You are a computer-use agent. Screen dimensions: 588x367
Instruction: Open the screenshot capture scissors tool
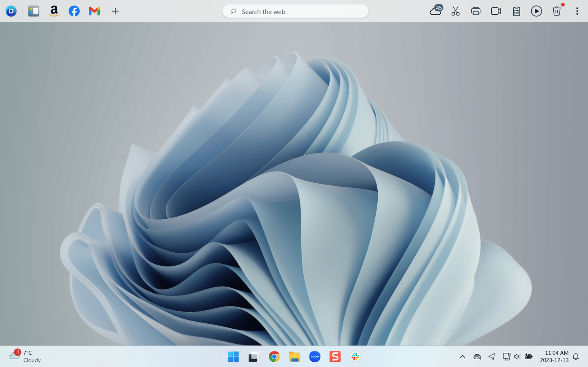pyautogui.click(x=455, y=11)
